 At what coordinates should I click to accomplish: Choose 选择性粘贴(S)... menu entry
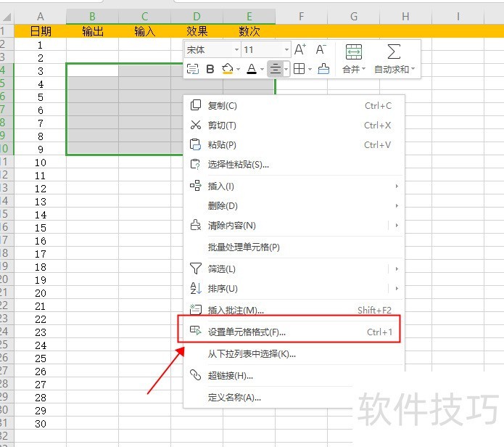(294, 165)
